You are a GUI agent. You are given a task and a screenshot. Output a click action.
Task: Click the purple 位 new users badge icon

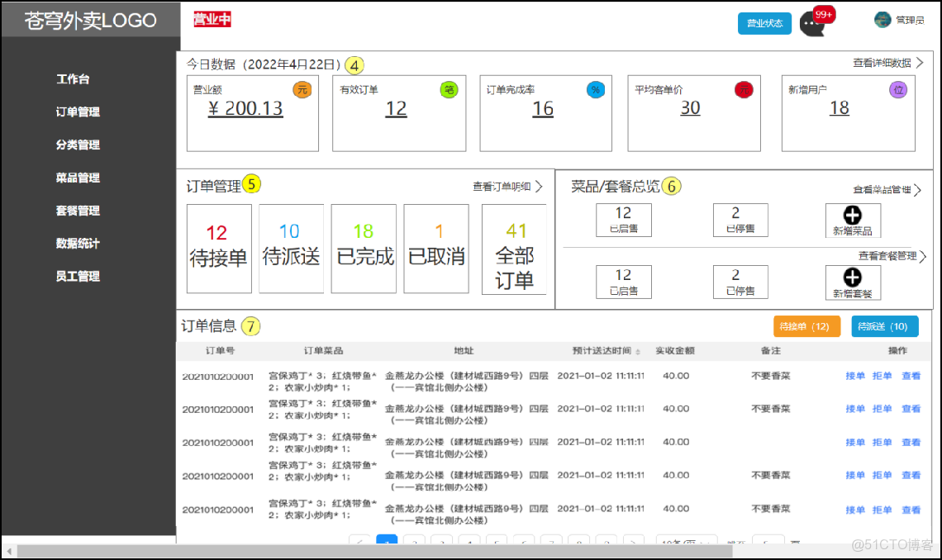tap(898, 88)
